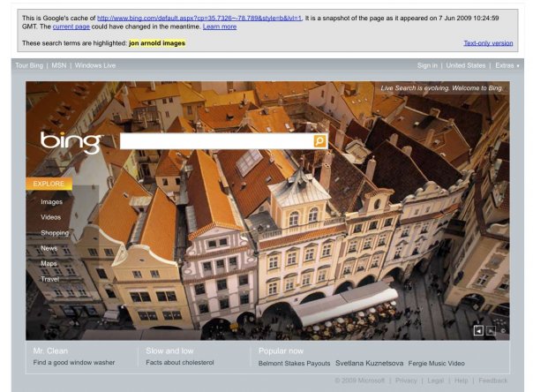Image resolution: width=533 pixels, height=392 pixels.
Task: Open Shopping in Explore menu
Action: click(55, 233)
